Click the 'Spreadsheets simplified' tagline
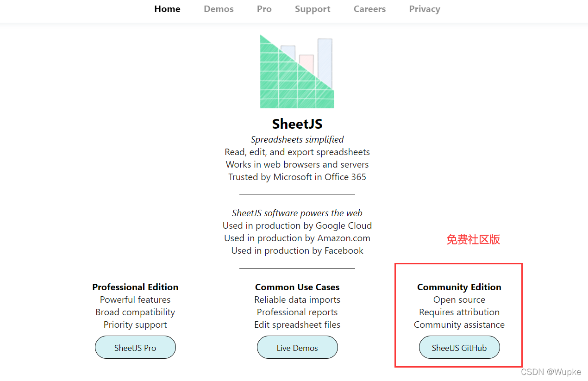Screen dimensions: 588x381 297,139
